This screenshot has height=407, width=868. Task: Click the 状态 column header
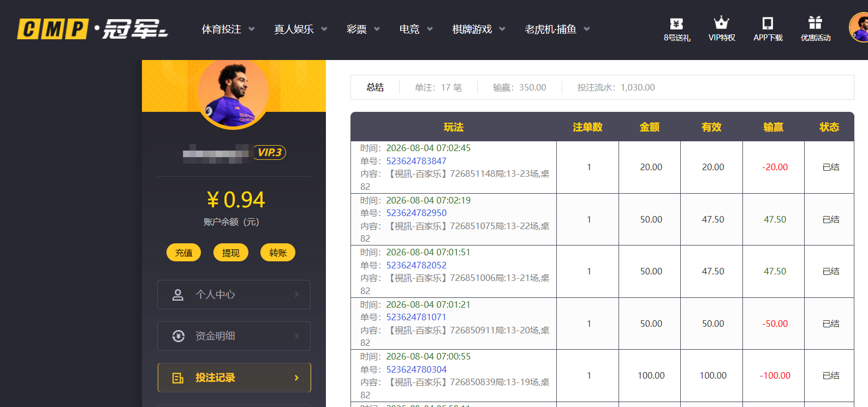tap(829, 127)
